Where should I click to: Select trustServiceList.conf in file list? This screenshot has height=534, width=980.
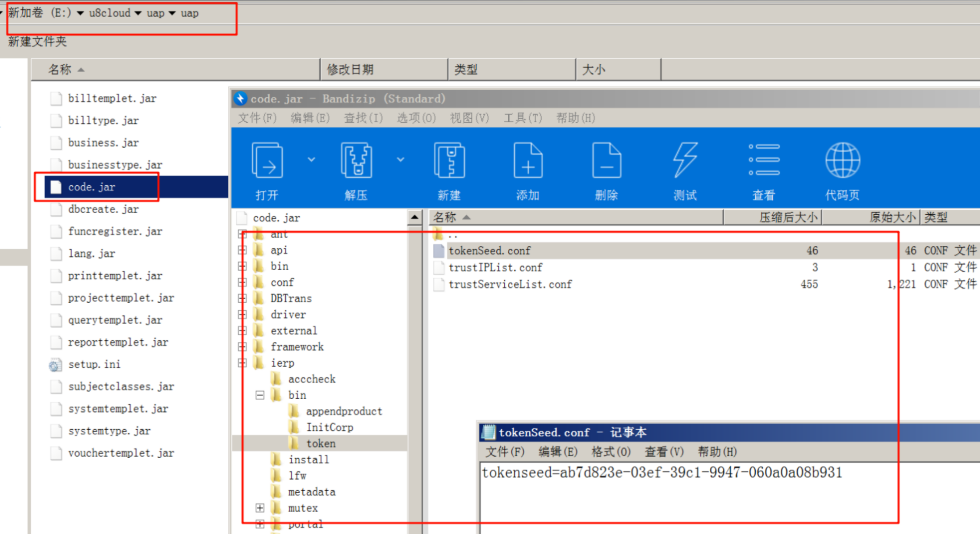point(510,284)
